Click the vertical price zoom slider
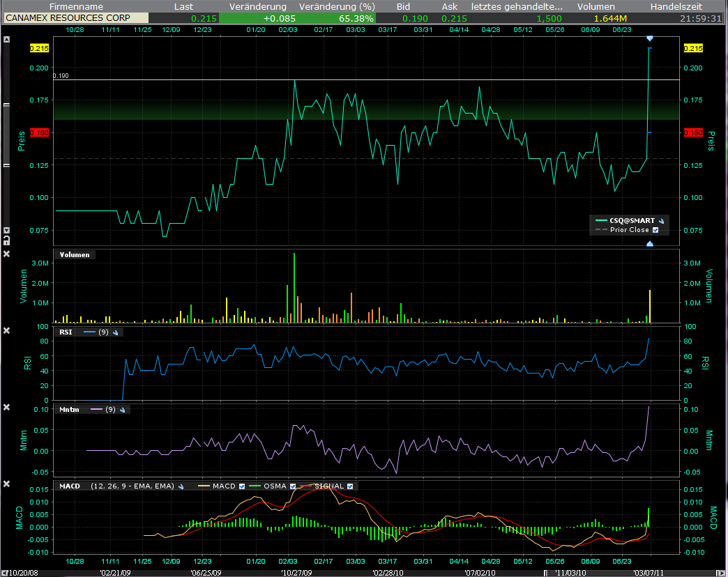728x577 pixels. click(x=7, y=136)
